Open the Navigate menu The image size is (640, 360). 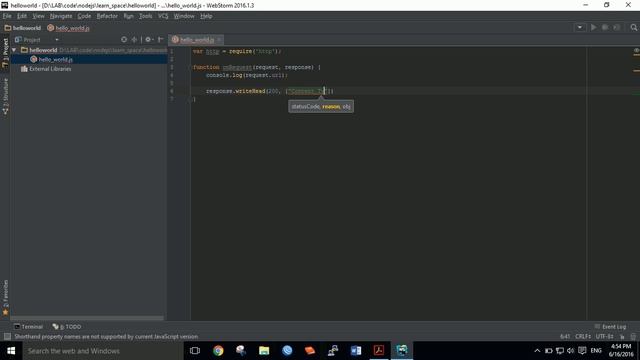61,16
